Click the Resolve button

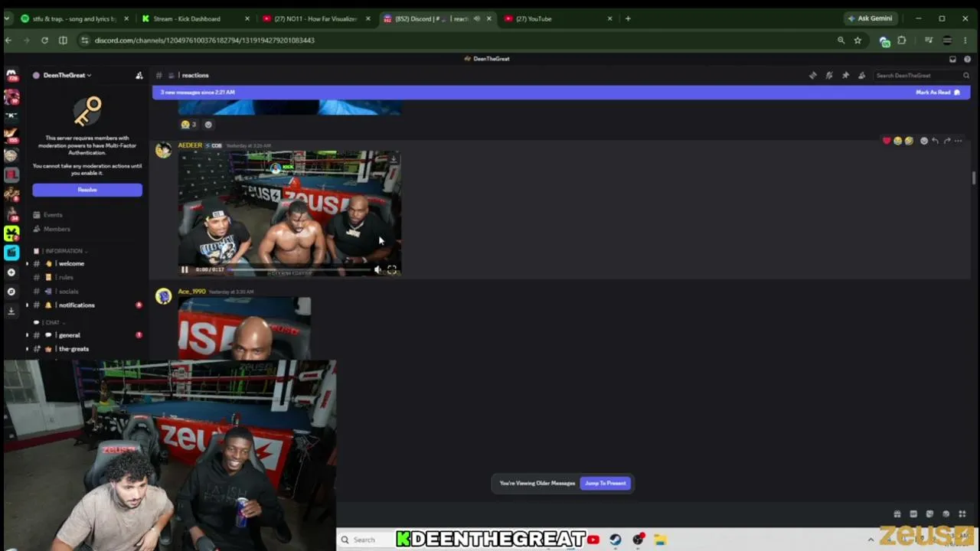click(87, 190)
